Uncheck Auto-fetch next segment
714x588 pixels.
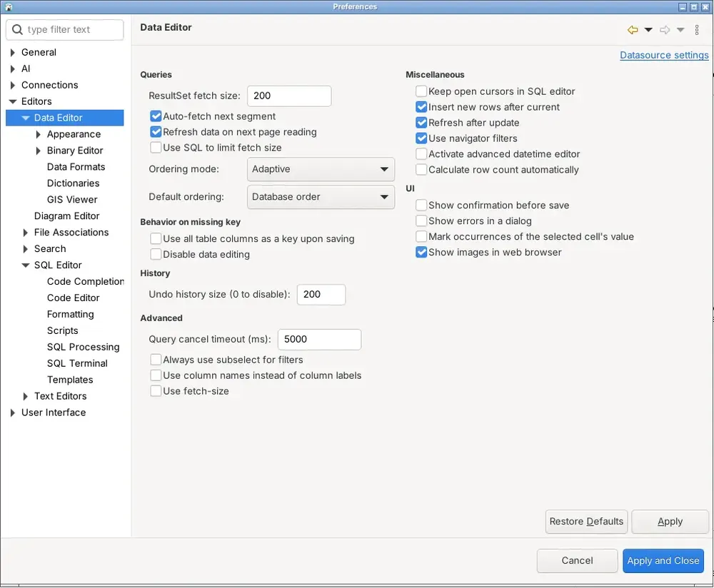click(x=156, y=116)
